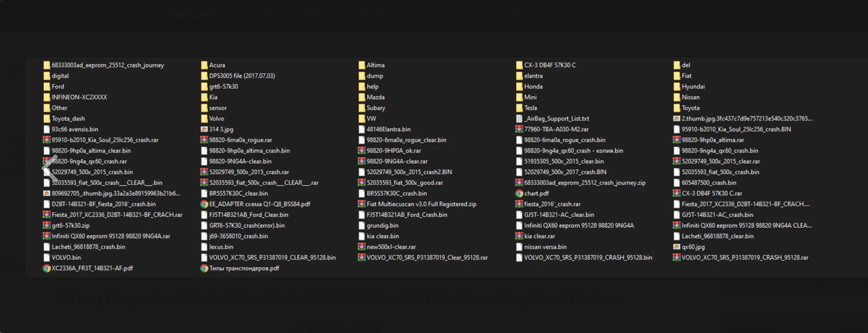Select file lexus.bin
This screenshot has height=333, width=868.
coord(221,247)
